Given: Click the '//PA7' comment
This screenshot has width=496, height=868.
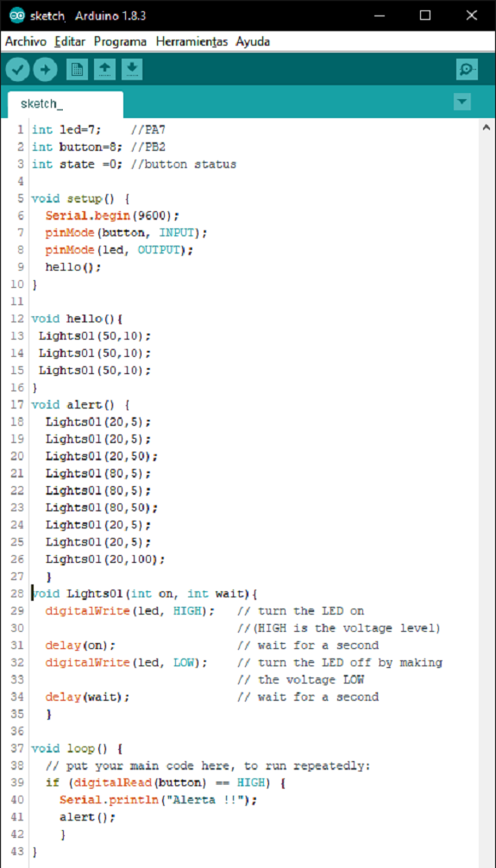Looking at the screenshot, I should pos(148,130).
